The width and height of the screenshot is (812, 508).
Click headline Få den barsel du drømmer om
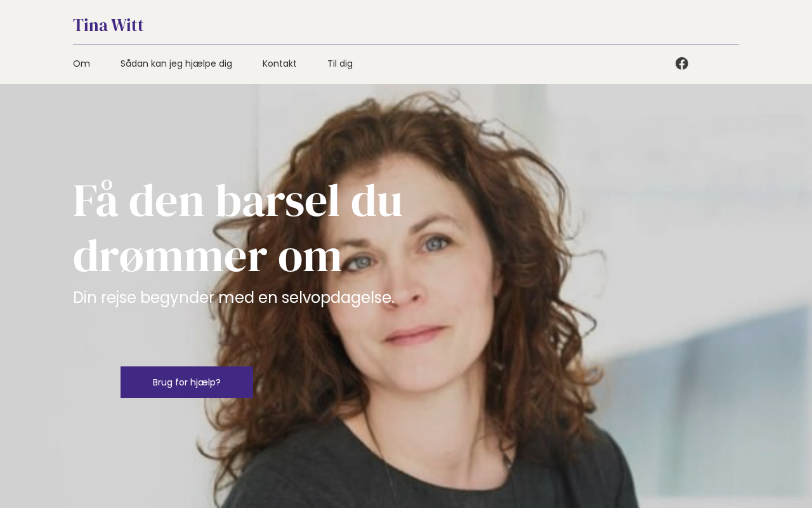pyautogui.click(x=238, y=229)
